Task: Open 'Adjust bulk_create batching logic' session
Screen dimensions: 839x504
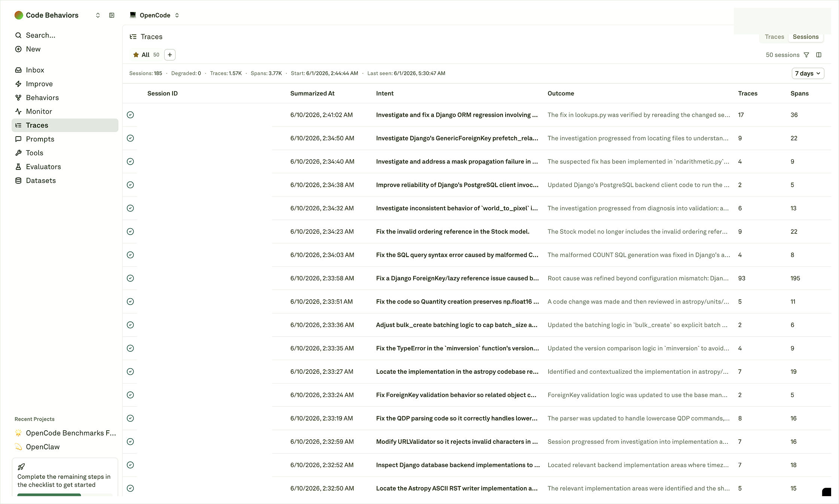Action: [457, 325]
